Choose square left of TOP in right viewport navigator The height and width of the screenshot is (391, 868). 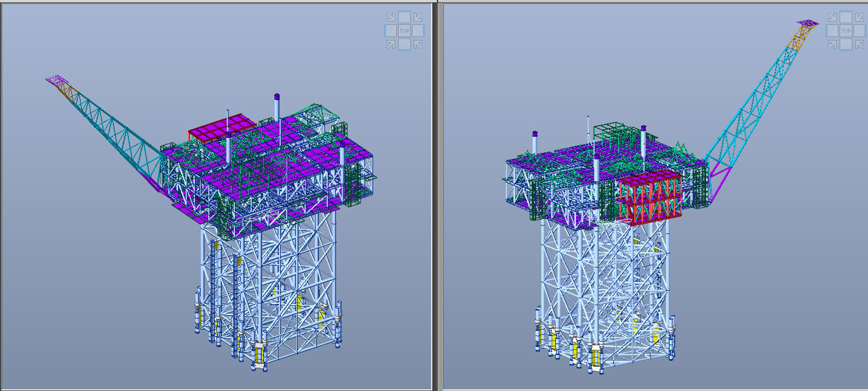832,31
